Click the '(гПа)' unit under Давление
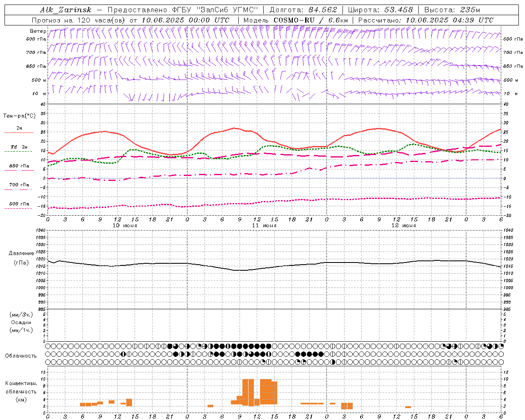 (21, 263)
